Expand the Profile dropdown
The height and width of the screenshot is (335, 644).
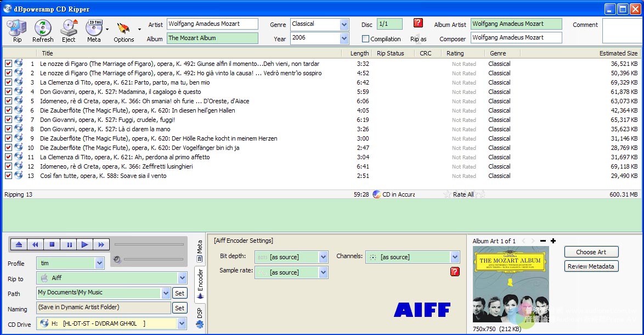(x=99, y=263)
